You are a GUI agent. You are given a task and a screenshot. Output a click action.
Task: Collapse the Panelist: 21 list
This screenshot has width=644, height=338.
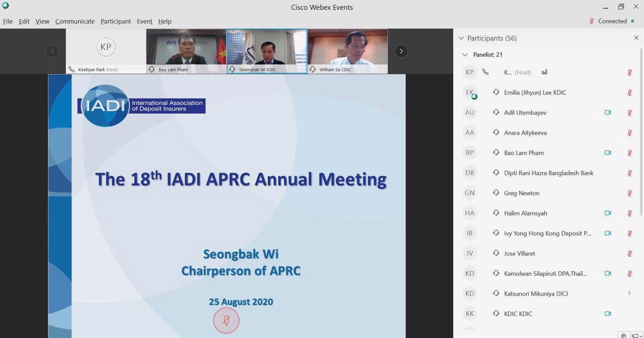[x=465, y=54]
